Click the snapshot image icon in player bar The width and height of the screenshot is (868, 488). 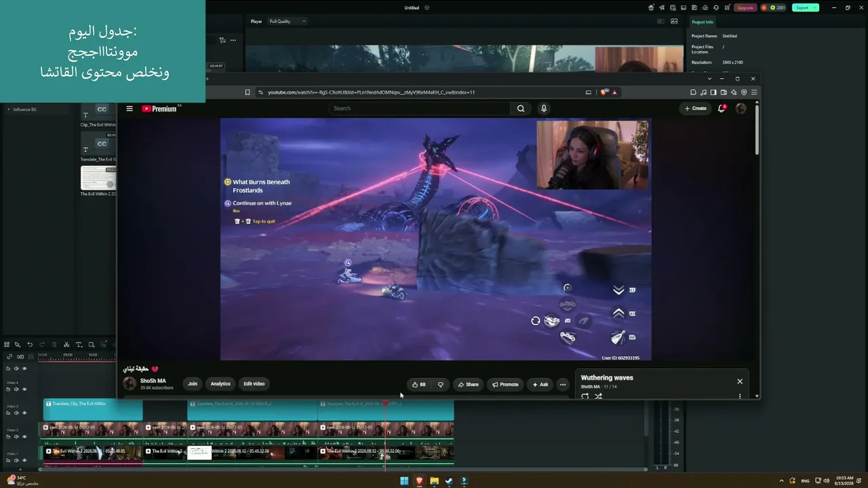674,21
